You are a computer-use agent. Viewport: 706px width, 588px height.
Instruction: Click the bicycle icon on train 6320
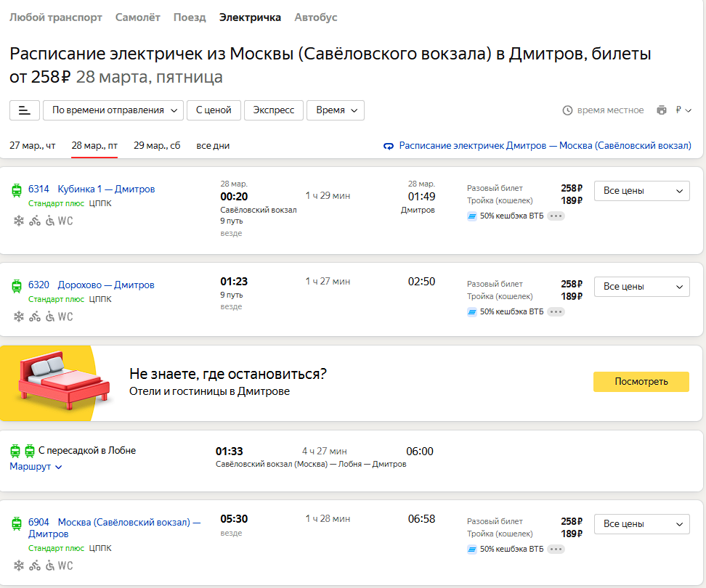(x=35, y=317)
